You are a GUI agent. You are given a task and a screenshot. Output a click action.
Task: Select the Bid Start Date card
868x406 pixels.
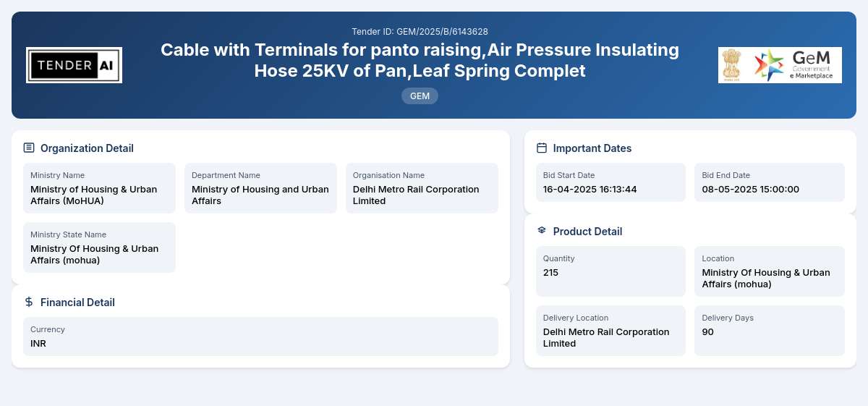pos(610,182)
